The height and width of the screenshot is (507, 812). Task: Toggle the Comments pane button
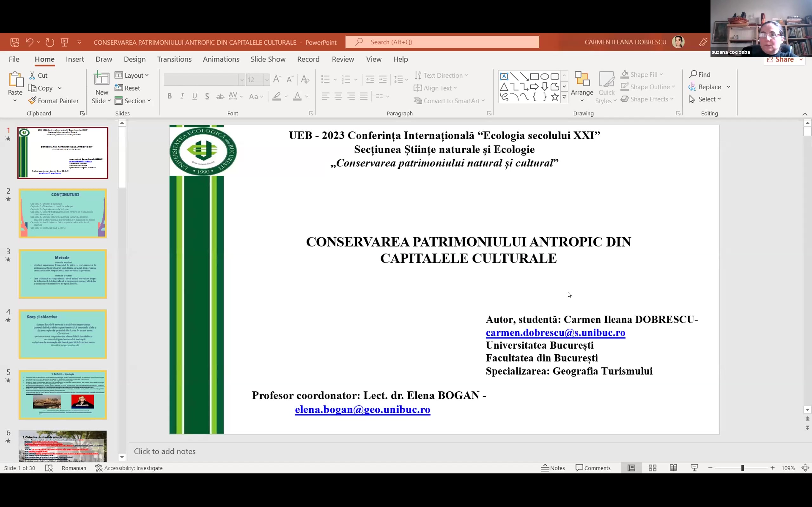[593, 468]
